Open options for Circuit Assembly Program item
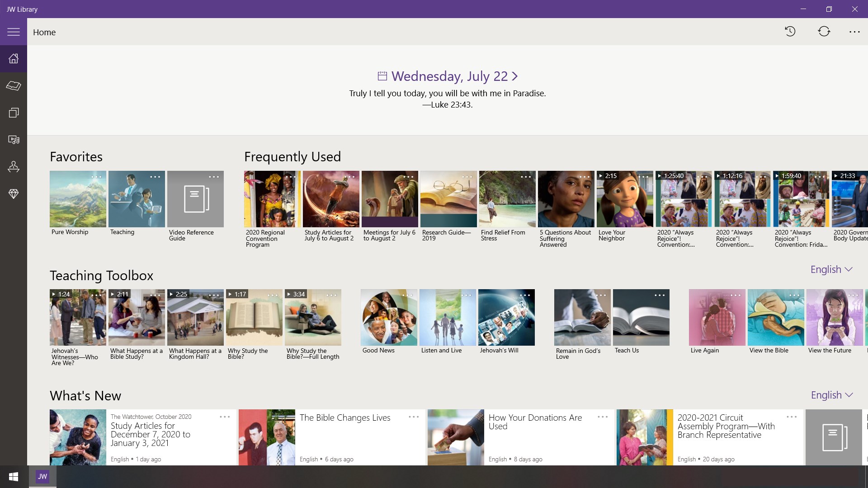 pyautogui.click(x=792, y=417)
